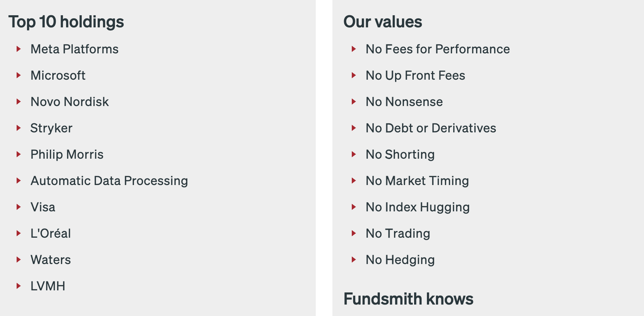Click the Philip Morris list item
This screenshot has height=316, width=644.
pos(67,155)
